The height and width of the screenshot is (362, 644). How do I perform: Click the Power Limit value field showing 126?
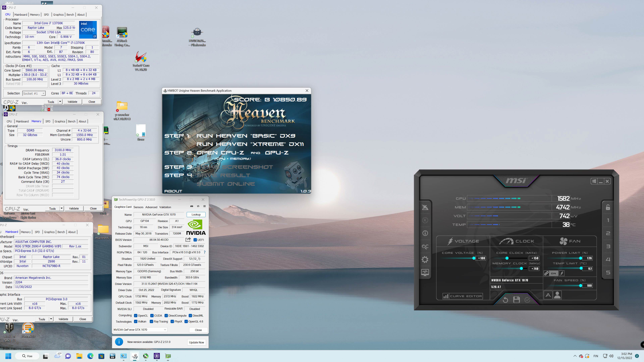point(587,258)
